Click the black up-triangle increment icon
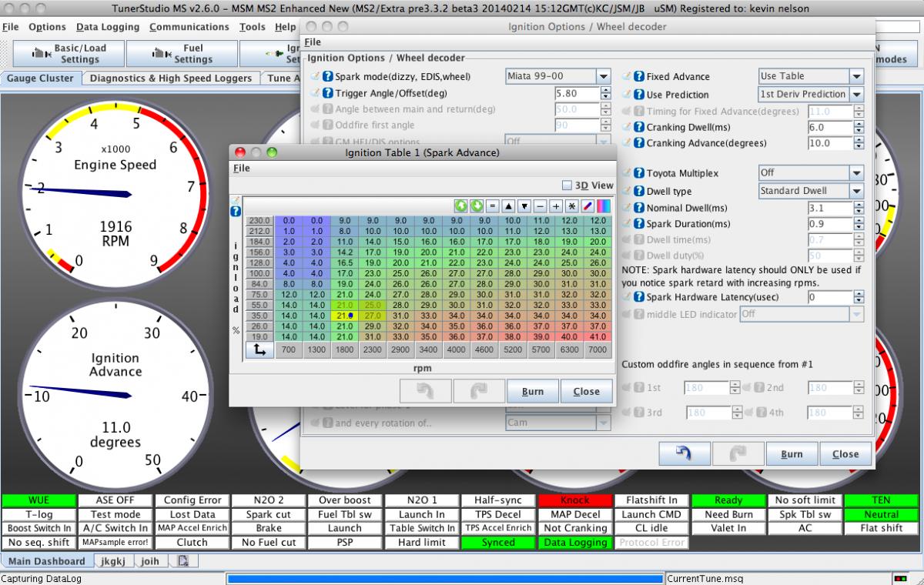The width and height of the screenshot is (924, 585). click(509, 206)
